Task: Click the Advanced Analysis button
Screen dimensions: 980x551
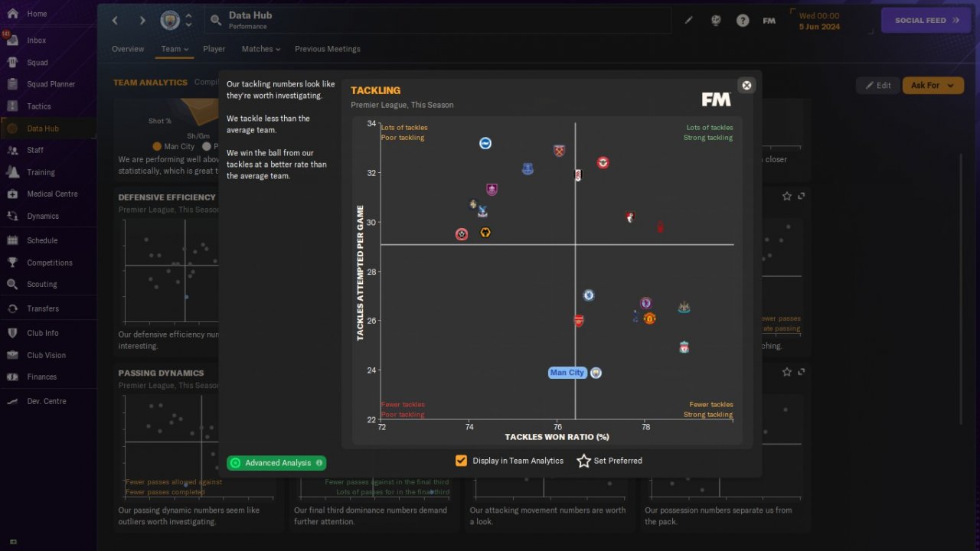Action: click(x=276, y=463)
